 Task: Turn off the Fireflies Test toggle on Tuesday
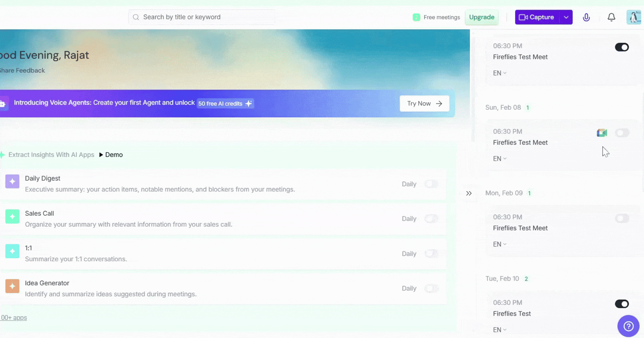pyautogui.click(x=622, y=304)
